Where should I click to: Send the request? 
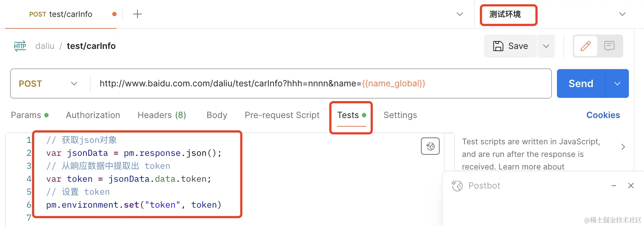(x=581, y=83)
